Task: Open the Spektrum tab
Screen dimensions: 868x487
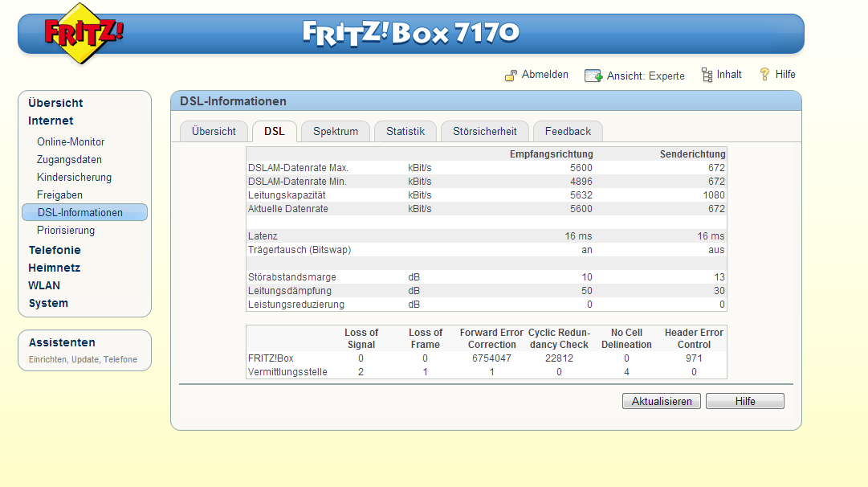Action: coord(336,131)
